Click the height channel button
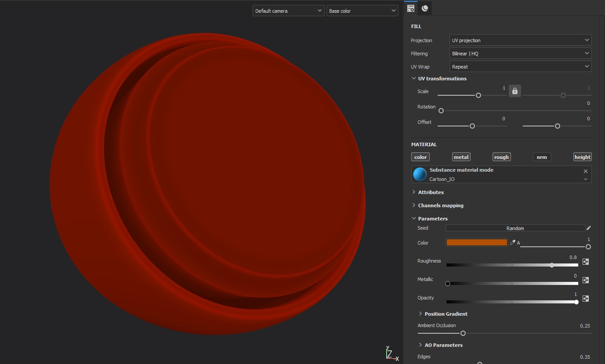 (x=582, y=157)
